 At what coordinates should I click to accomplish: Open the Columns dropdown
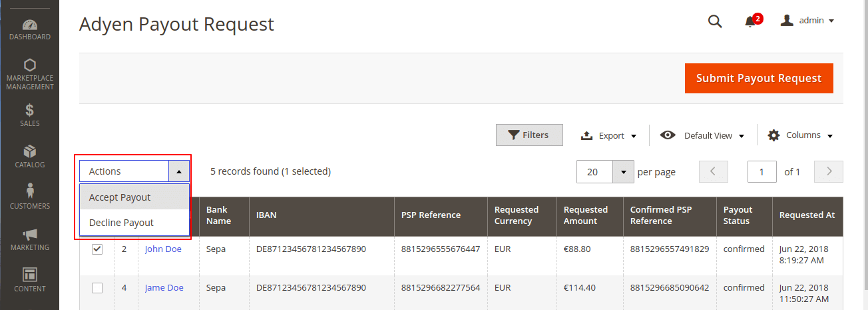(x=800, y=135)
